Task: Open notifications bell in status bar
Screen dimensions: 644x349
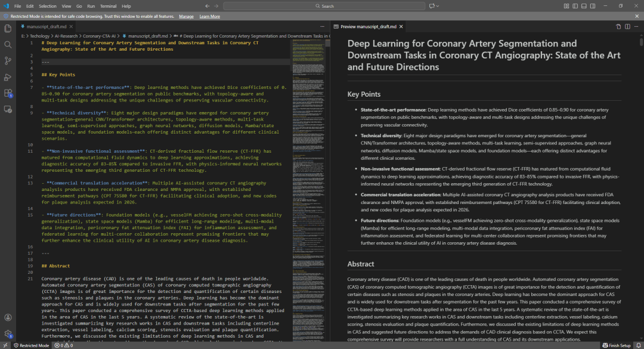Action: [639, 345]
